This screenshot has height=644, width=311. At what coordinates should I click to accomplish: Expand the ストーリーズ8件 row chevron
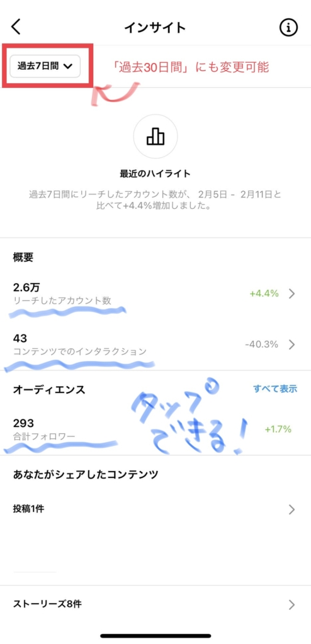[291, 604]
